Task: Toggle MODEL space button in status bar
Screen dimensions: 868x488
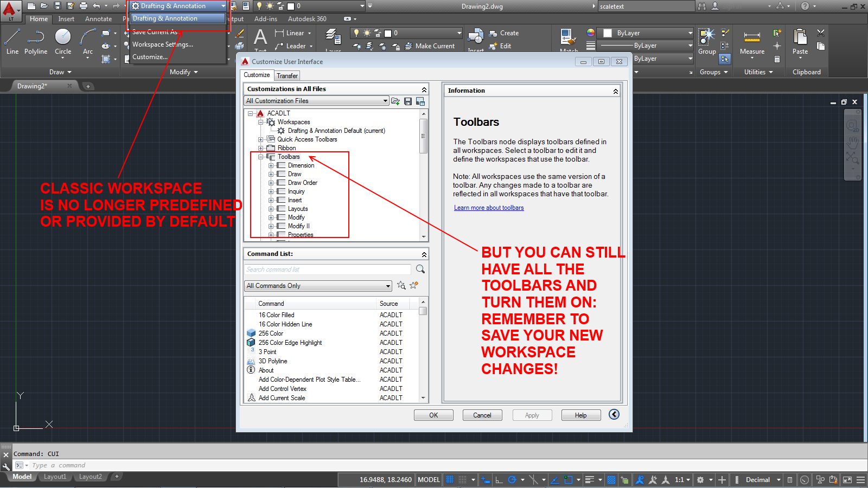Action: pyautogui.click(x=429, y=480)
